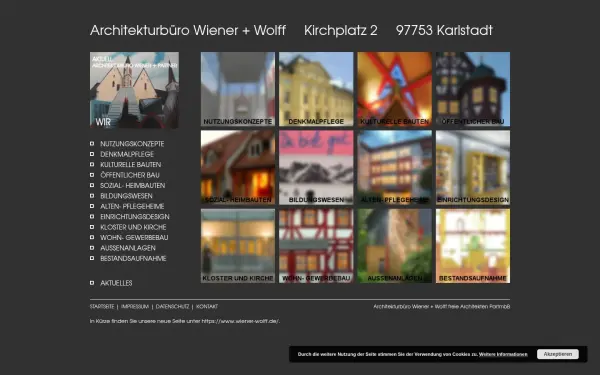Open the Öffentlicher Bau image tile
The image size is (600, 375).
pyautogui.click(x=473, y=89)
